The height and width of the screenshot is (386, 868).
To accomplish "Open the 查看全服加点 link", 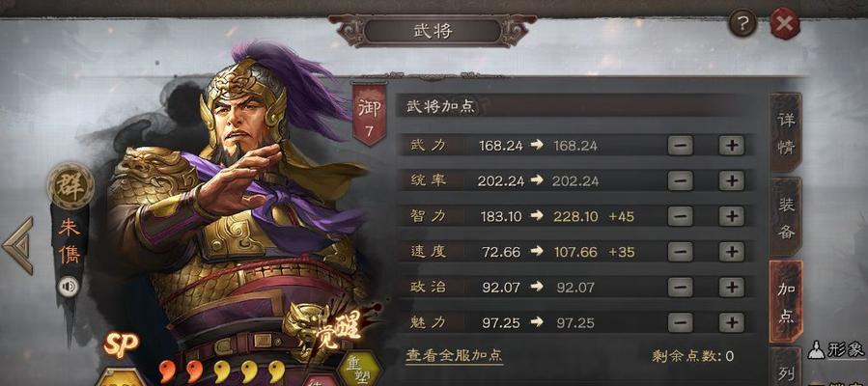I will click(x=454, y=355).
